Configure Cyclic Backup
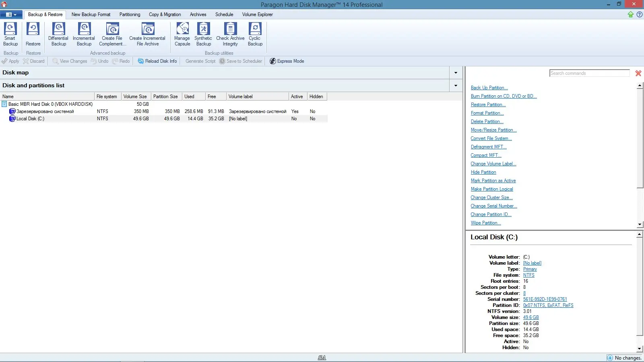644x362 pixels. tap(254, 34)
